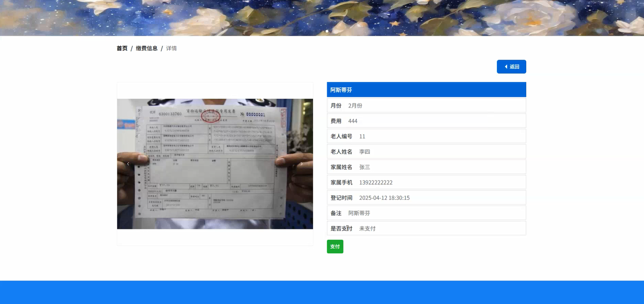This screenshot has height=304, width=644.
Task: Navigate to 首页 via the breadcrumb
Action: (122, 48)
